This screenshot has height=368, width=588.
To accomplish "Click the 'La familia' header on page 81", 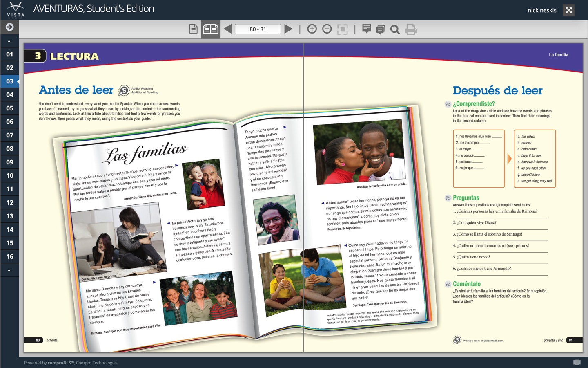I will 558,55.
